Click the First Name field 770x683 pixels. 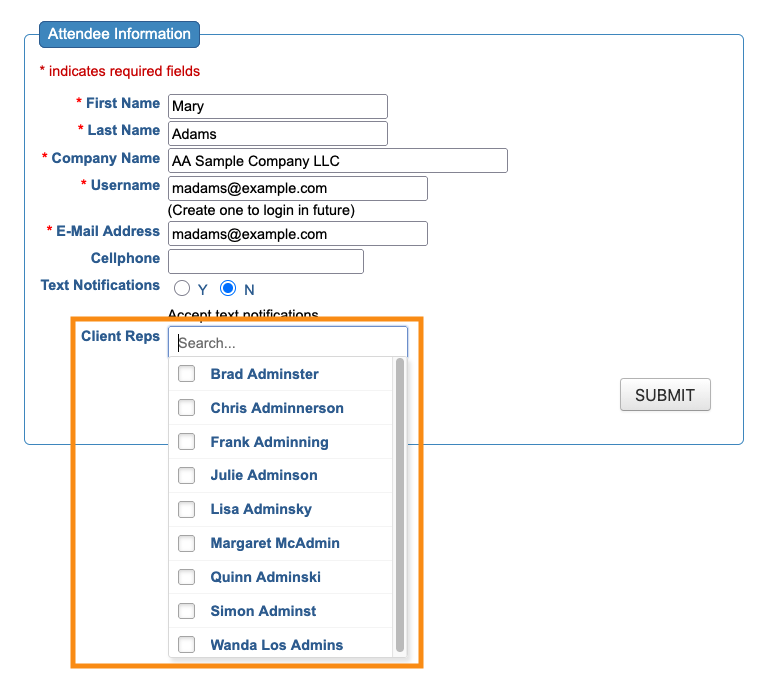click(x=277, y=107)
